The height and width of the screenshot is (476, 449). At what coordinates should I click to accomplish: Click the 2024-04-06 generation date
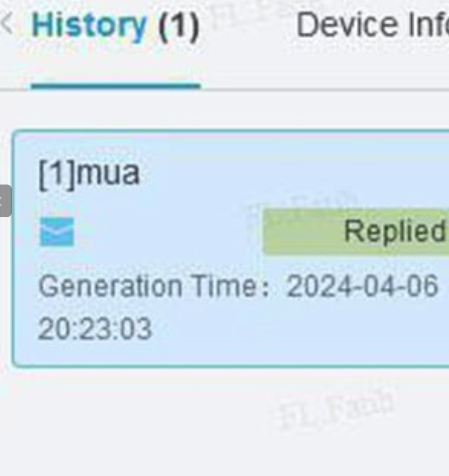tap(362, 286)
